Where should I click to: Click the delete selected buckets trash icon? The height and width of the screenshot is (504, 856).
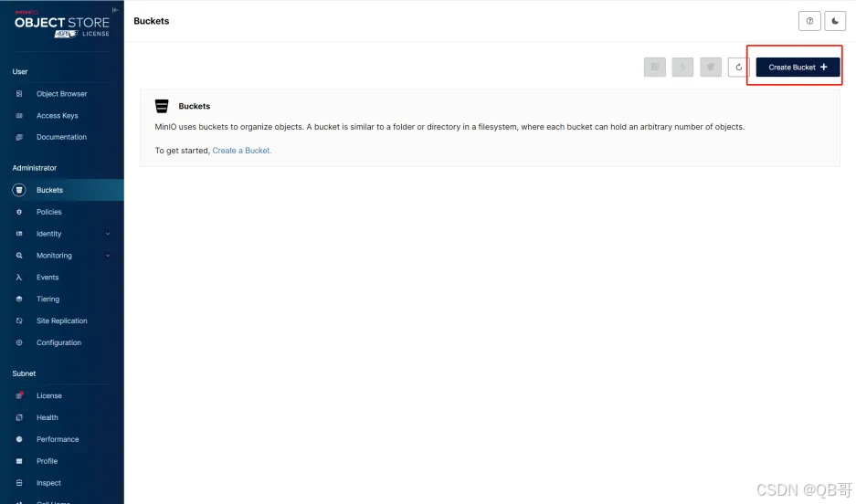click(x=711, y=67)
